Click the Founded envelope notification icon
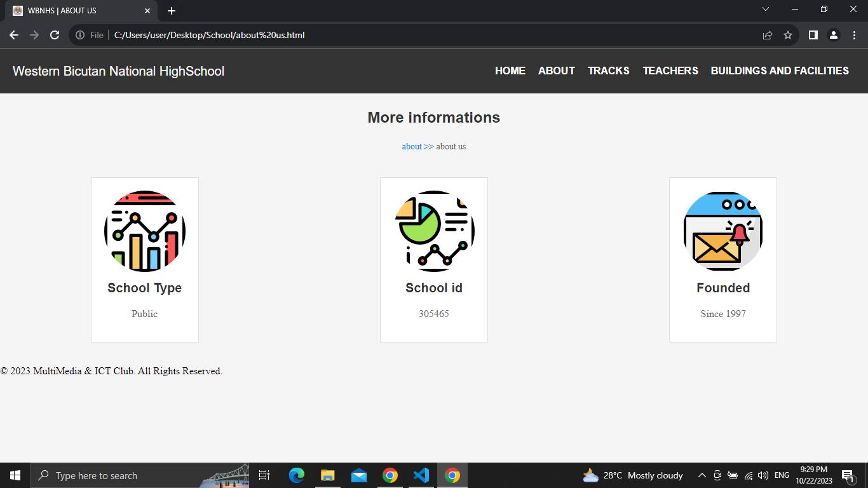The width and height of the screenshot is (868, 488). pos(722,231)
